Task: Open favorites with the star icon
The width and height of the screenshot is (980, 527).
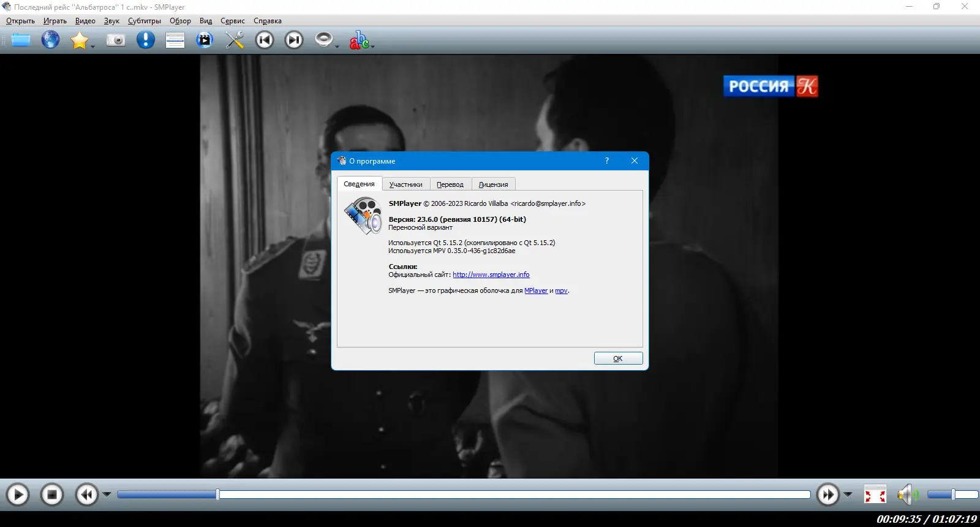Action: click(79, 40)
